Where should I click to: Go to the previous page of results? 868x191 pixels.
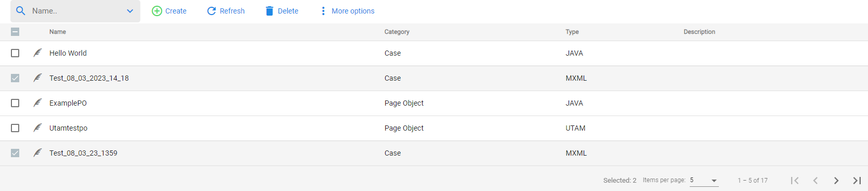point(815,181)
